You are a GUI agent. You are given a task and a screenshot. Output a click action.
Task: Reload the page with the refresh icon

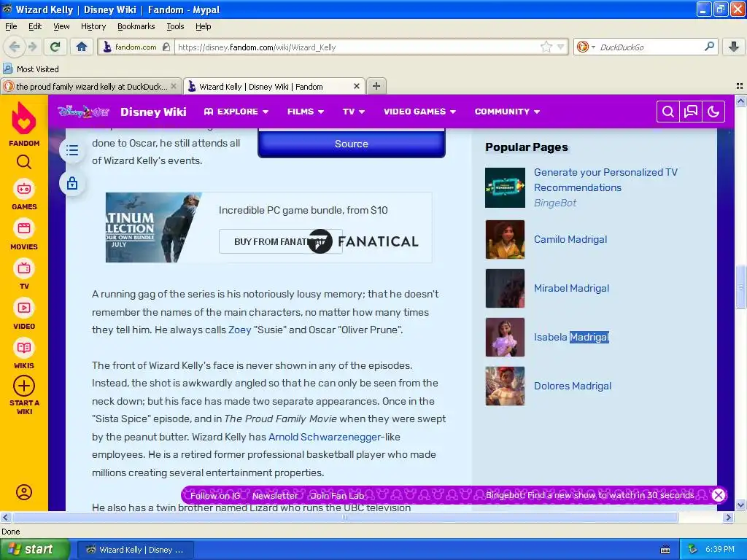point(55,47)
